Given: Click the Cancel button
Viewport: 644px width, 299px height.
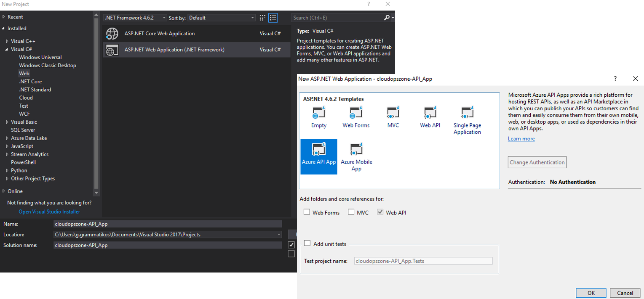Looking at the screenshot, I should [625, 293].
